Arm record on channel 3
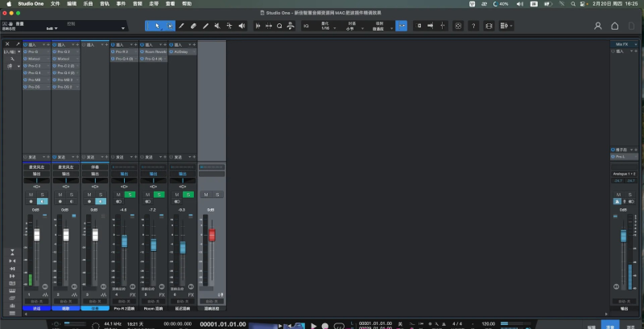This screenshot has width=644, height=329. [89, 201]
